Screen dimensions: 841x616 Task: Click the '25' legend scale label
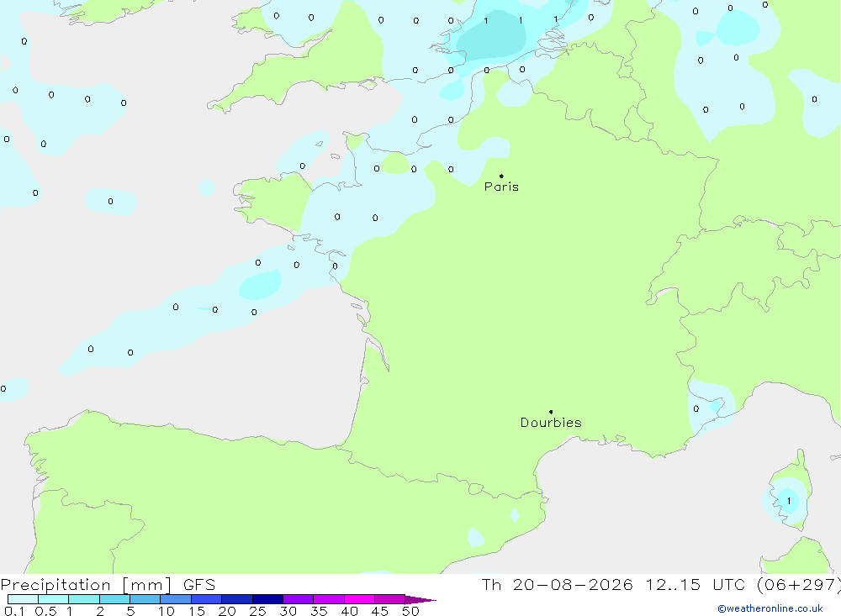click(x=258, y=611)
